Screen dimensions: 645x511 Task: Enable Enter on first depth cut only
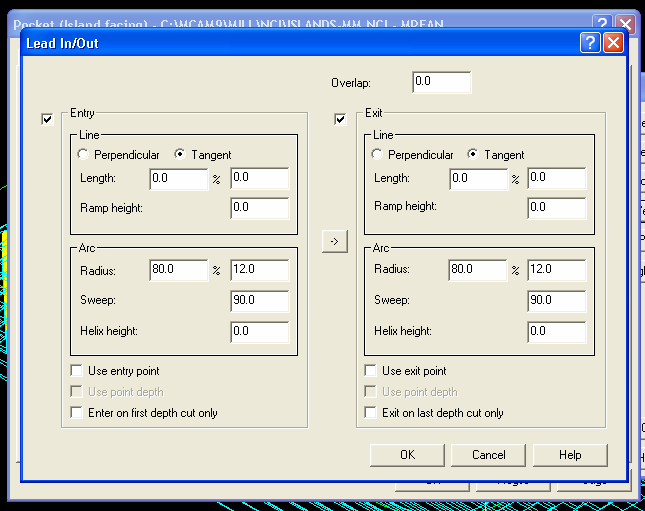click(77, 412)
